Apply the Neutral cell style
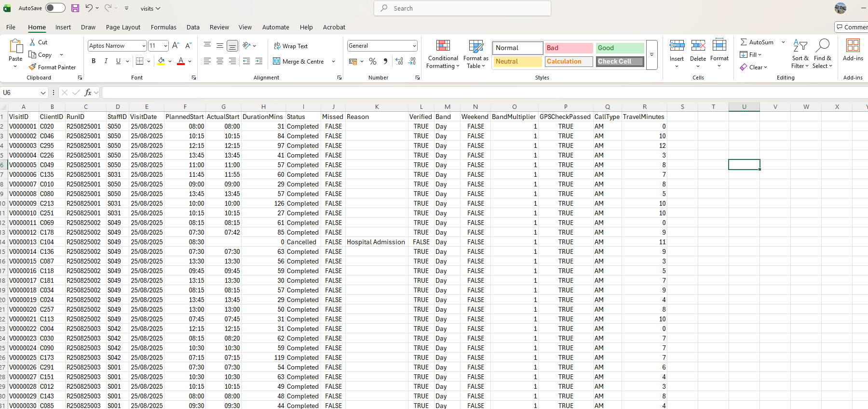Image resolution: width=868 pixels, height=409 pixels. (x=517, y=61)
